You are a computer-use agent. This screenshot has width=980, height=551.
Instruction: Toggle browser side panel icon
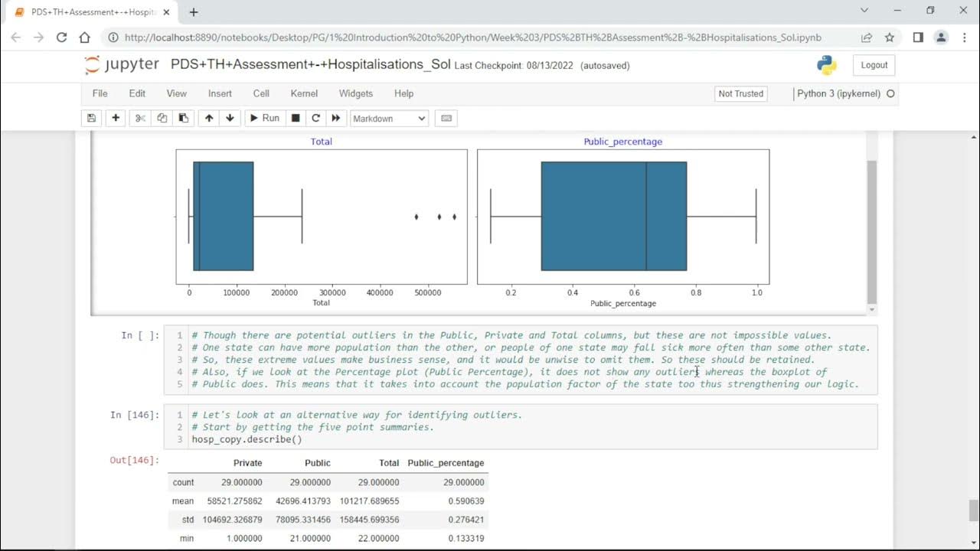pyautogui.click(x=918, y=37)
